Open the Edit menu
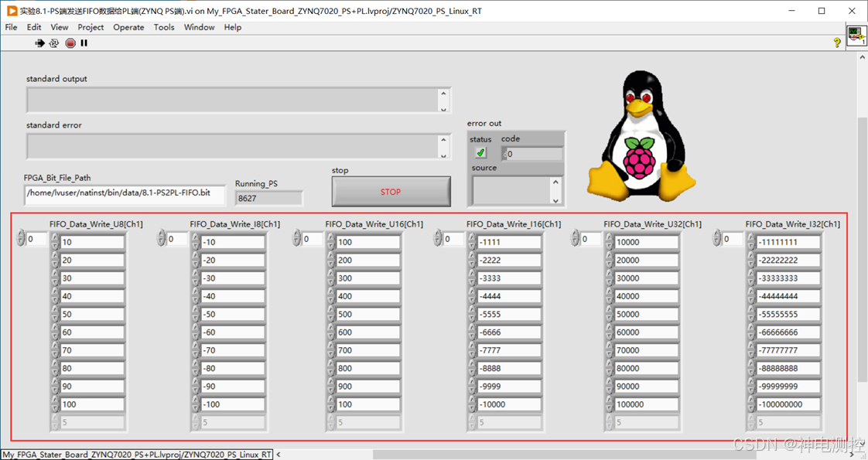The height and width of the screenshot is (460, 868). (34, 27)
